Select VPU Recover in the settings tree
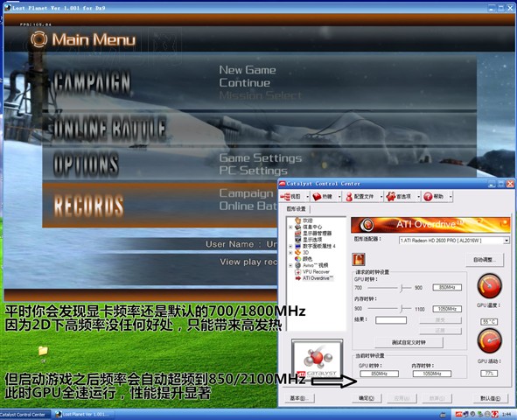 [316, 271]
